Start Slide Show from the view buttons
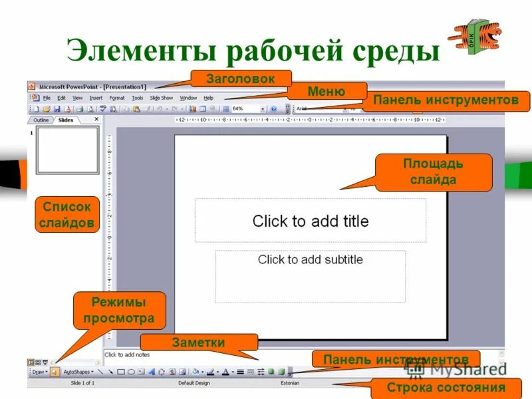The height and width of the screenshot is (399, 532). pyautogui.click(x=45, y=362)
